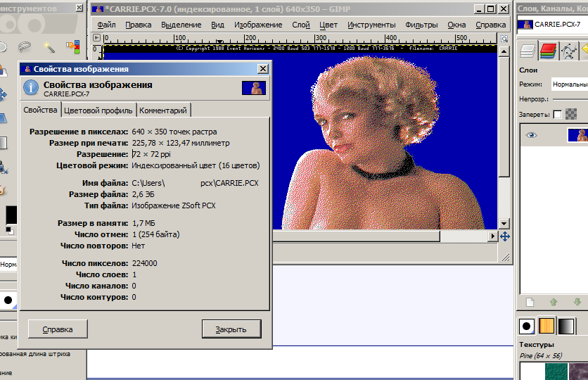Image resolution: width=588 pixels, height=380 pixels.
Task: Open the Вид menu
Action: tap(217, 25)
